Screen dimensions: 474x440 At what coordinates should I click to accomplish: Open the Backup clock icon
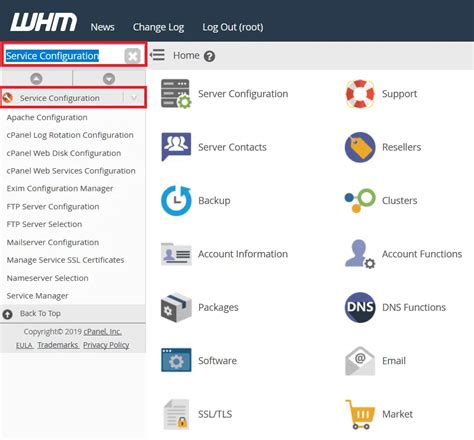pyautogui.click(x=176, y=200)
